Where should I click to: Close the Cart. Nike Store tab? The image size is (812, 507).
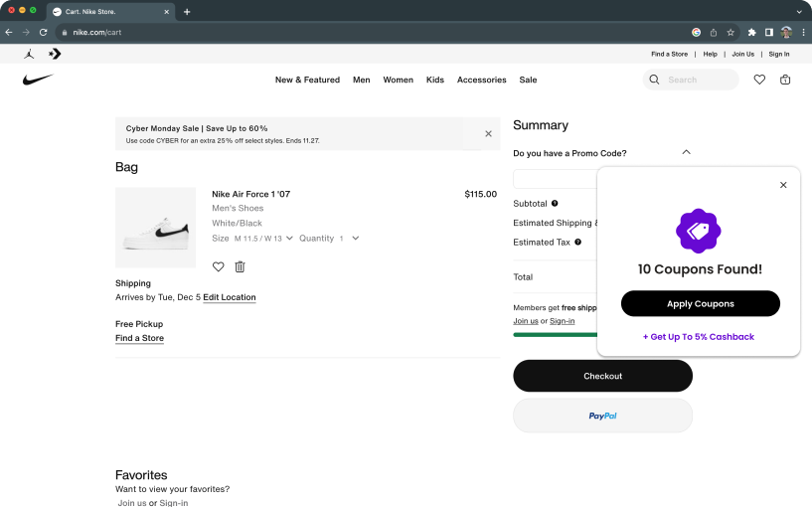(x=166, y=11)
